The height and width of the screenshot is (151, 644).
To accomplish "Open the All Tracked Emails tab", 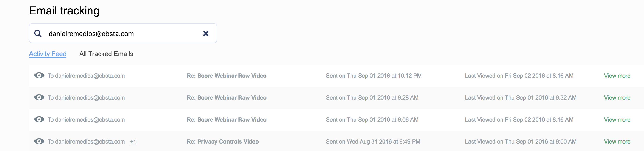I will pos(106,54).
